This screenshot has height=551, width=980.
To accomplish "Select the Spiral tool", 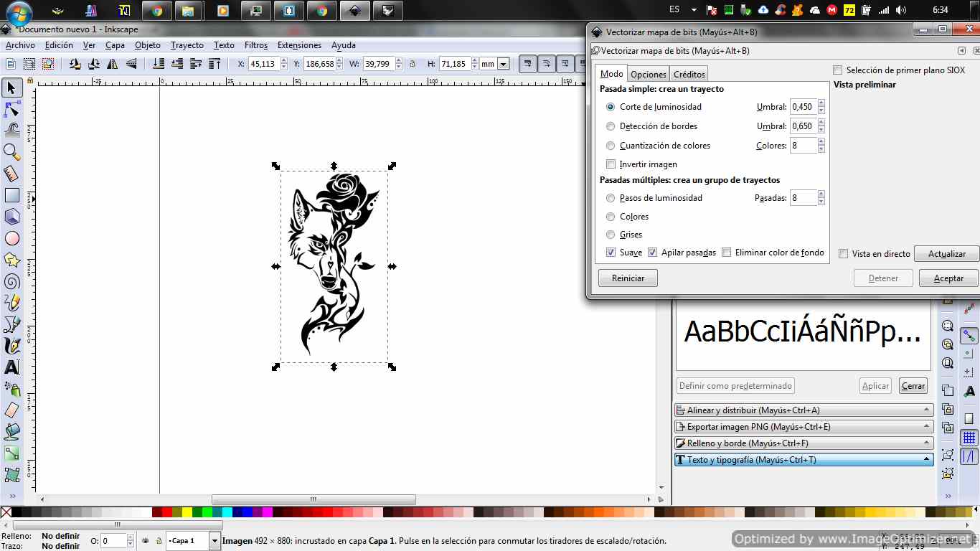I will (12, 281).
